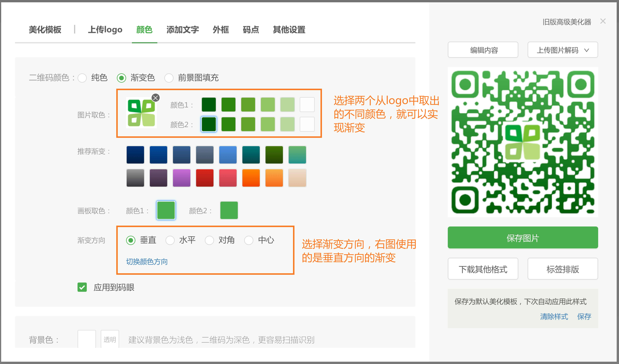
Task: Toggle 应用到码眼 checkbox
Action: pos(82,287)
